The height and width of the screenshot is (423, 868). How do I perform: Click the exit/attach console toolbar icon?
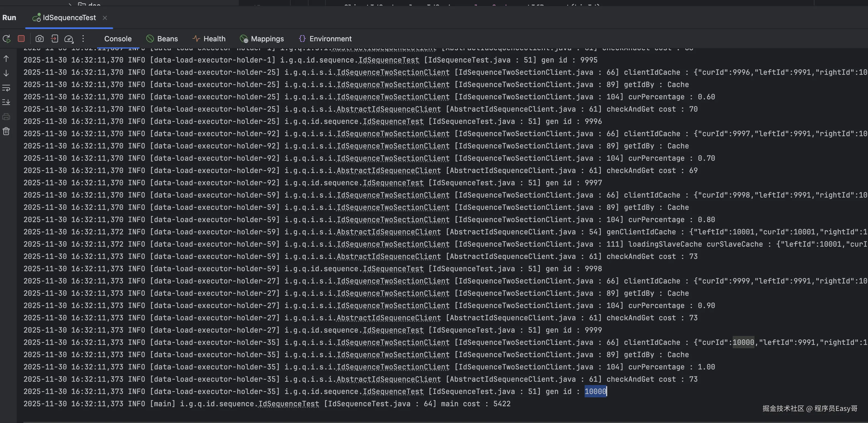tap(54, 39)
